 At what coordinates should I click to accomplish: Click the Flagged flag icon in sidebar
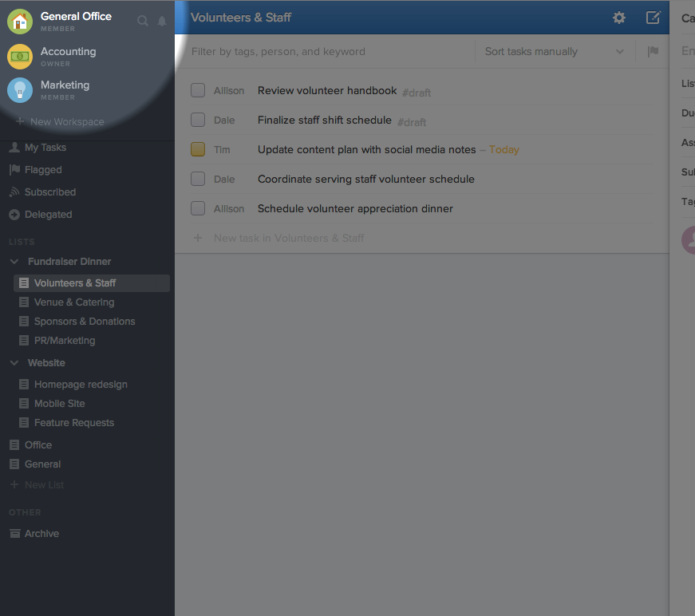[x=14, y=169]
